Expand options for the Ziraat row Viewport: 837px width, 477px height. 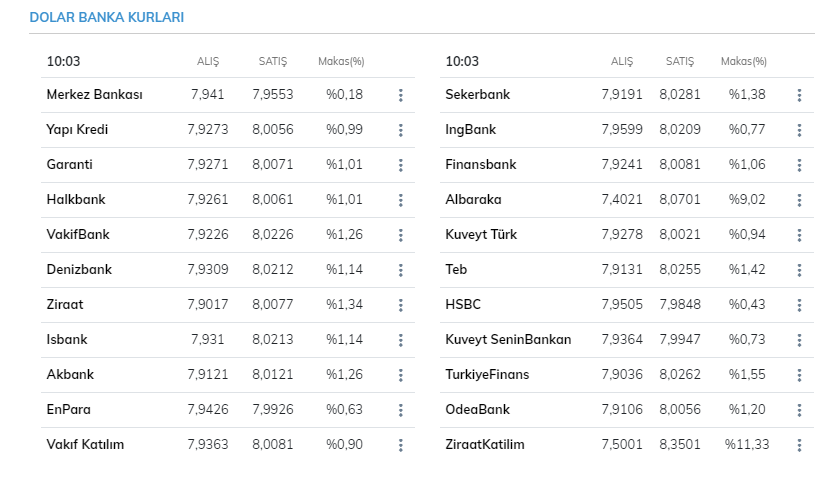pos(400,305)
